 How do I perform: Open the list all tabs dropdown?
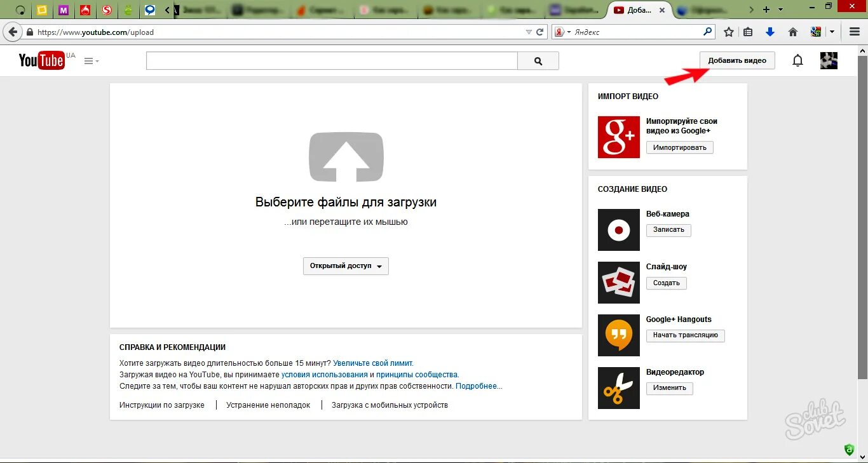780,10
